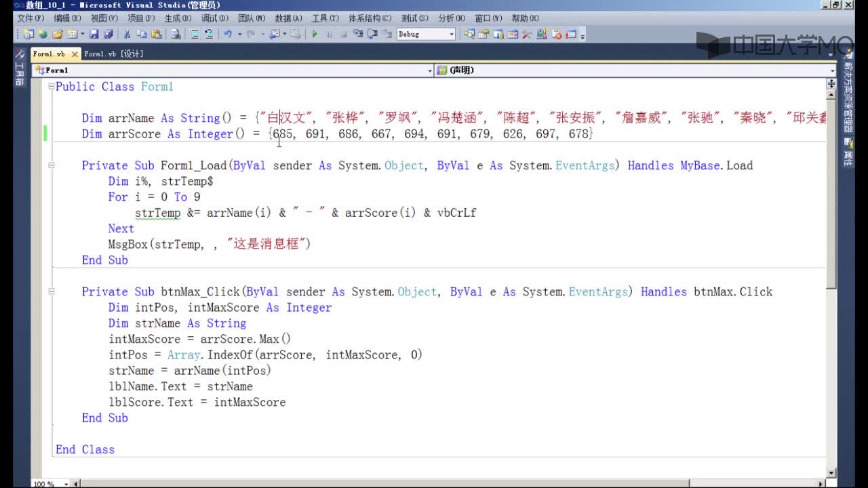Open the Add New Item dropdown arrow
Screen dimensions: 868x488
(x=83, y=34)
